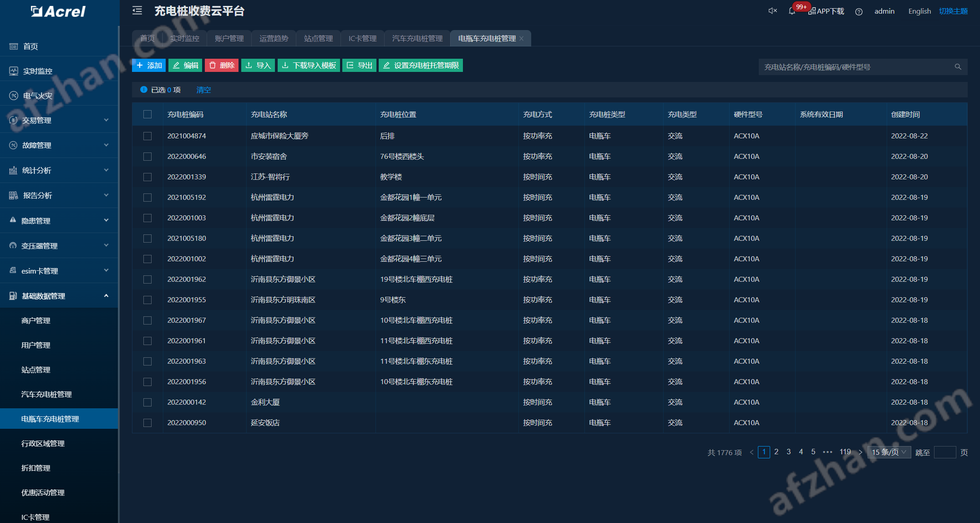Open the help question mark icon
Viewport: 980px width, 523px height.
tap(859, 12)
